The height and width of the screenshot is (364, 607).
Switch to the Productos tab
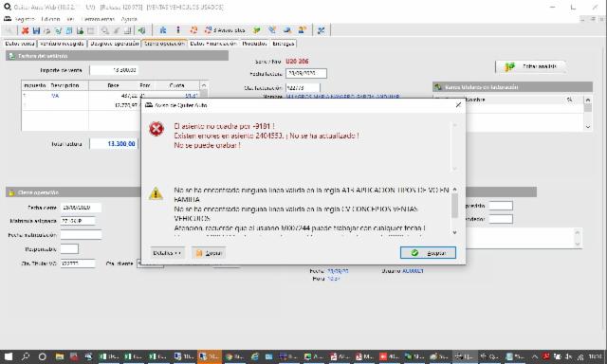point(254,44)
